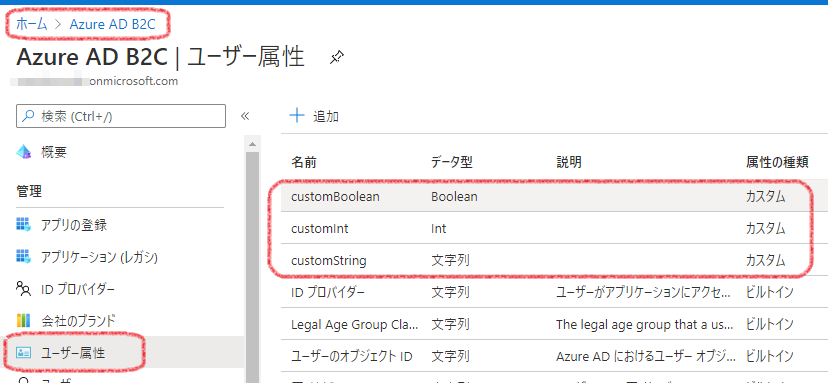Click the 'ユーザーがアプリケーションにアクセ...' description
This screenshot has height=383, width=828.
click(x=644, y=292)
